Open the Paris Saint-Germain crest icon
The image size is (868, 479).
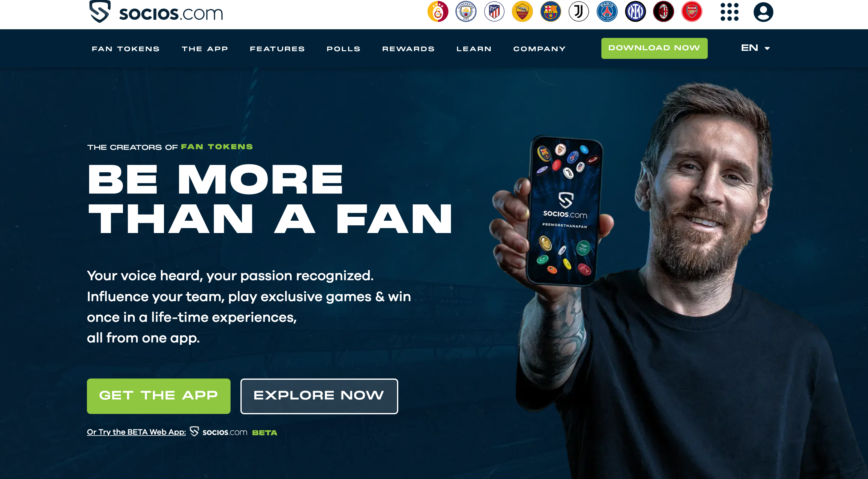tap(607, 12)
